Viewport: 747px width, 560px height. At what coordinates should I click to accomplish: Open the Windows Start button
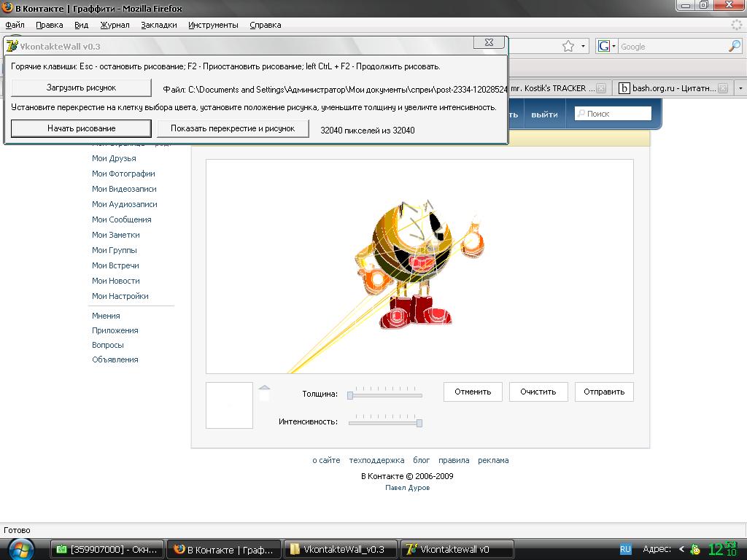tap(21, 550)
